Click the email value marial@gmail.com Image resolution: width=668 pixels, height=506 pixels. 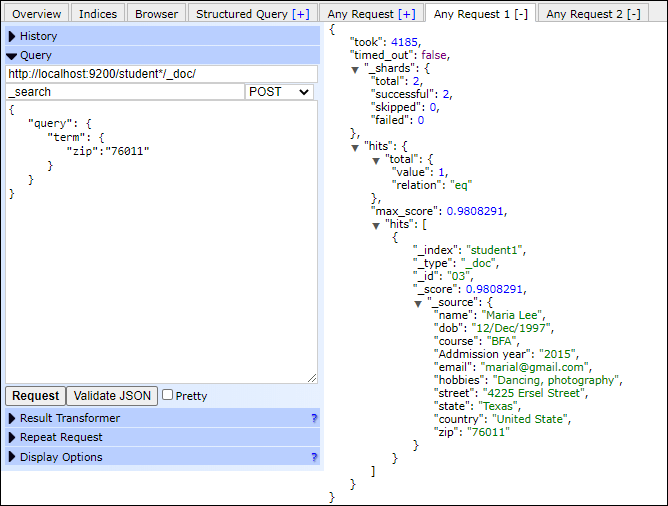534,367
